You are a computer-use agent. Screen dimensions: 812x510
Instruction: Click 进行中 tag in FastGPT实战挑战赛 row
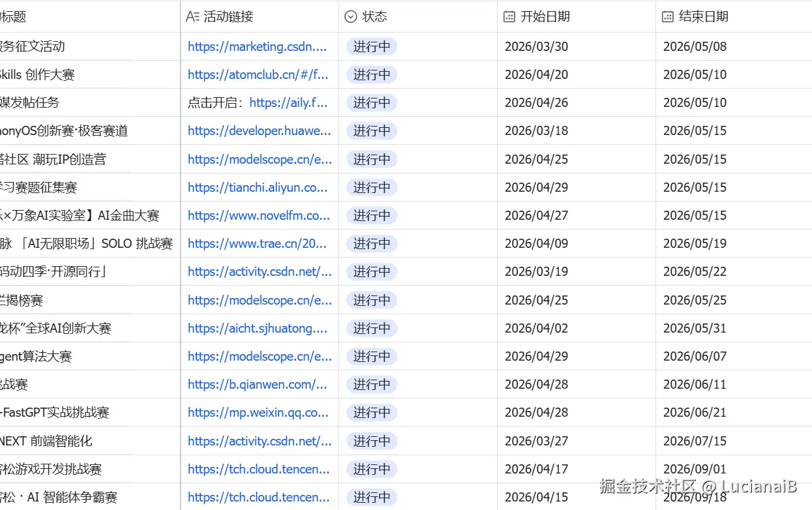[372, 412]
